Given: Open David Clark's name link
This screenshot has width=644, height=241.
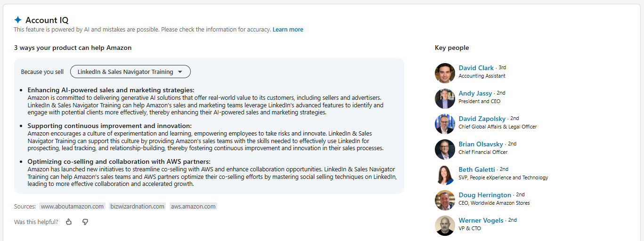Looking at the screenshot, I should (x=476, y=68).
